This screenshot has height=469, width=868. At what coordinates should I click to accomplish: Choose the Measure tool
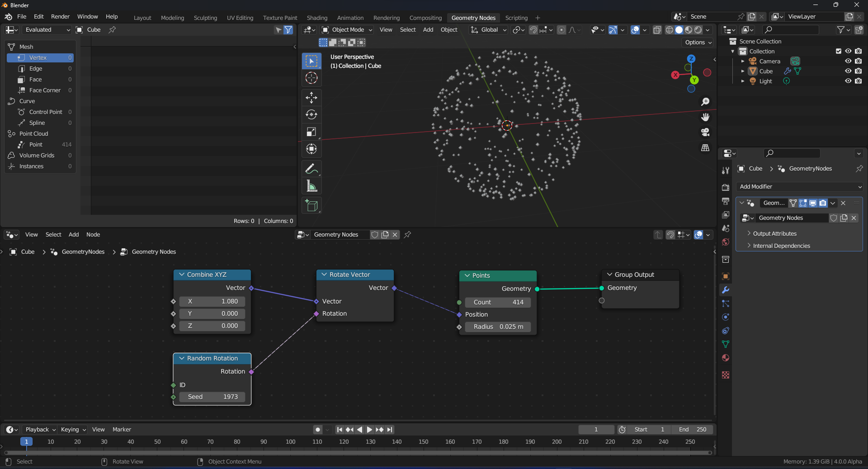(311, 186)
